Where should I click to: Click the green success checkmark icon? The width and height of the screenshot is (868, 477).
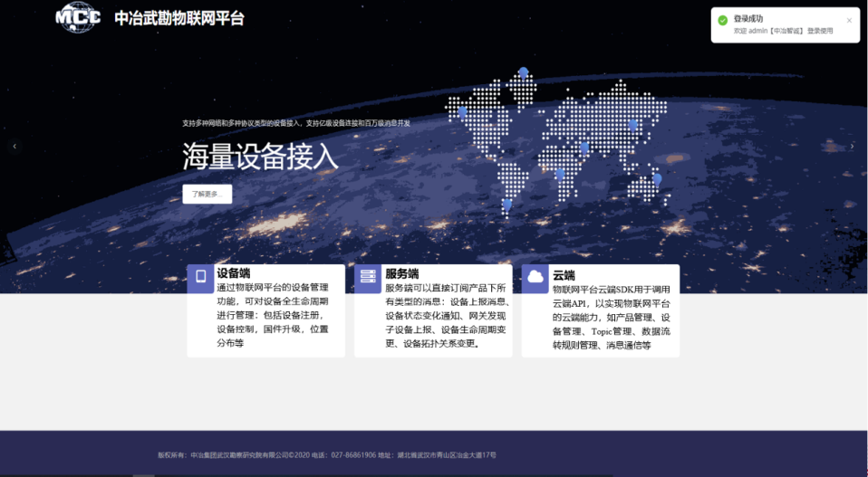(722, 21)
